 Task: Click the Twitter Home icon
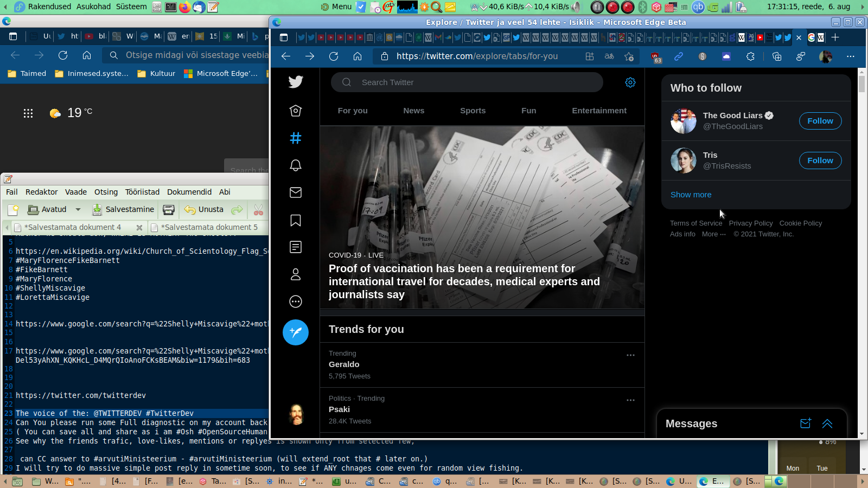(x=296, y=111)
